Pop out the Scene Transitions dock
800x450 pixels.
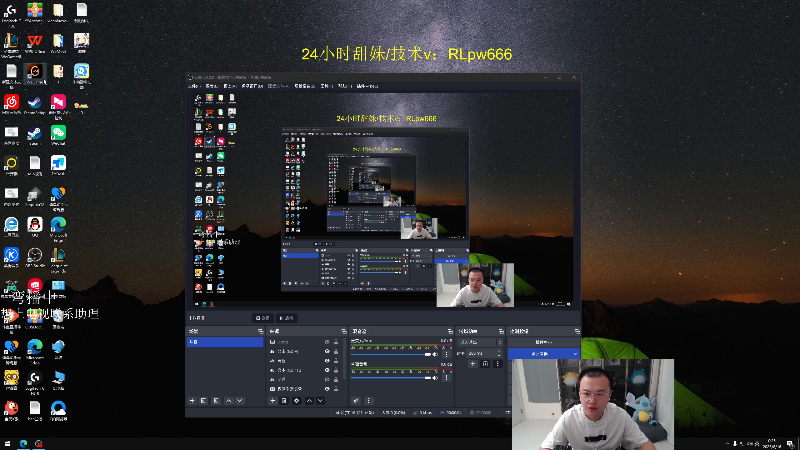501,332
